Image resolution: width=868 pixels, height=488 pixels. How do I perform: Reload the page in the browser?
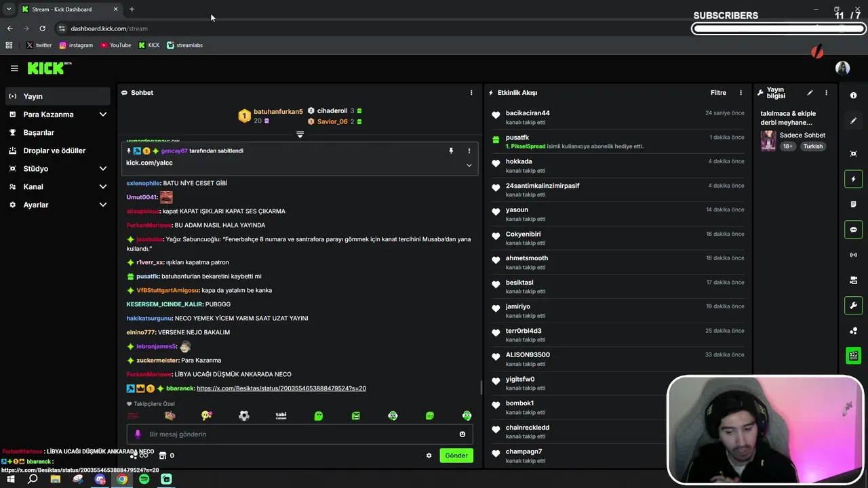pos(42,28)
